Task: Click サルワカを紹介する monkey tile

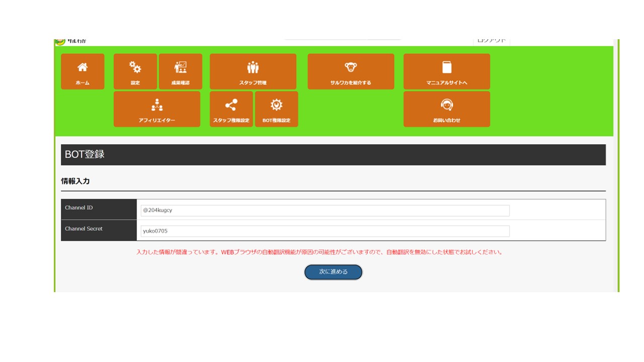Action: click(351, 71)
